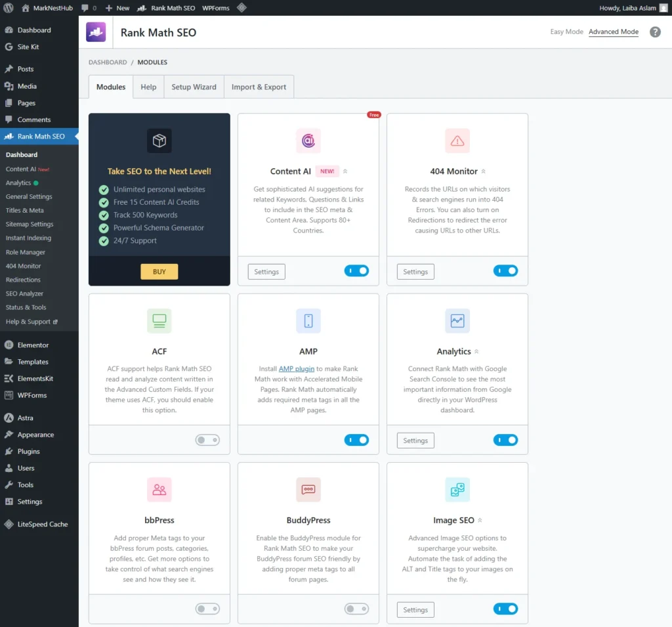Open Analytics Settings button
This screenshot has height=627, width=672.
tap(415, 441)
